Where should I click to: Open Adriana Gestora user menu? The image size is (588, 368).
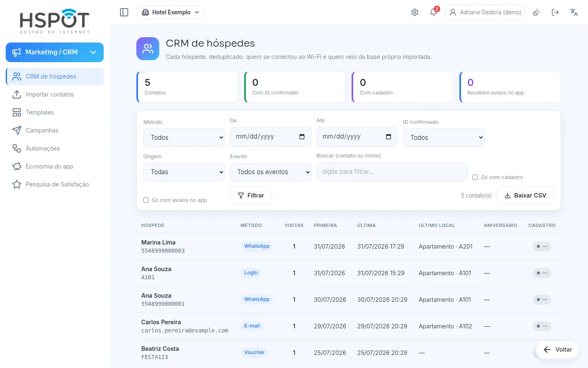point(485,12)
